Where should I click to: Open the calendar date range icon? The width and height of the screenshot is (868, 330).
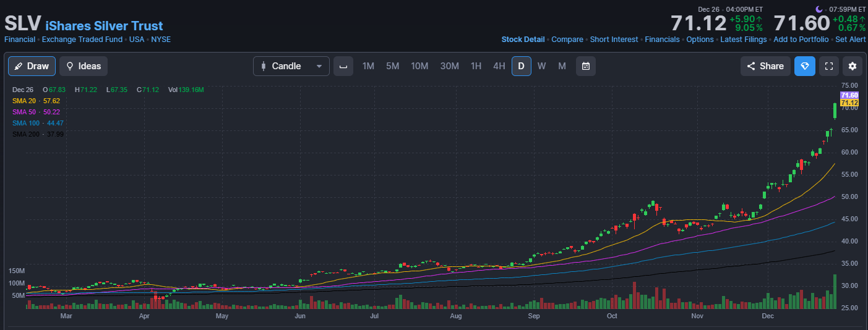pos(586,66)
